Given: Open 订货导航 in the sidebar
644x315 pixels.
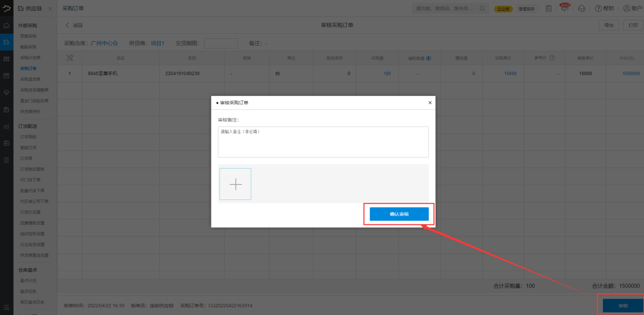Looking at the screenshot, I should point(28,137).
